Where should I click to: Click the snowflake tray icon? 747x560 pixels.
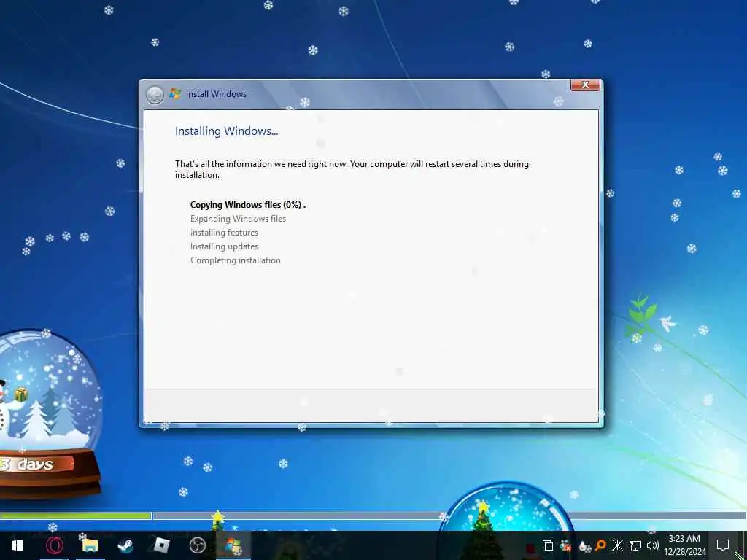(617, 545)
